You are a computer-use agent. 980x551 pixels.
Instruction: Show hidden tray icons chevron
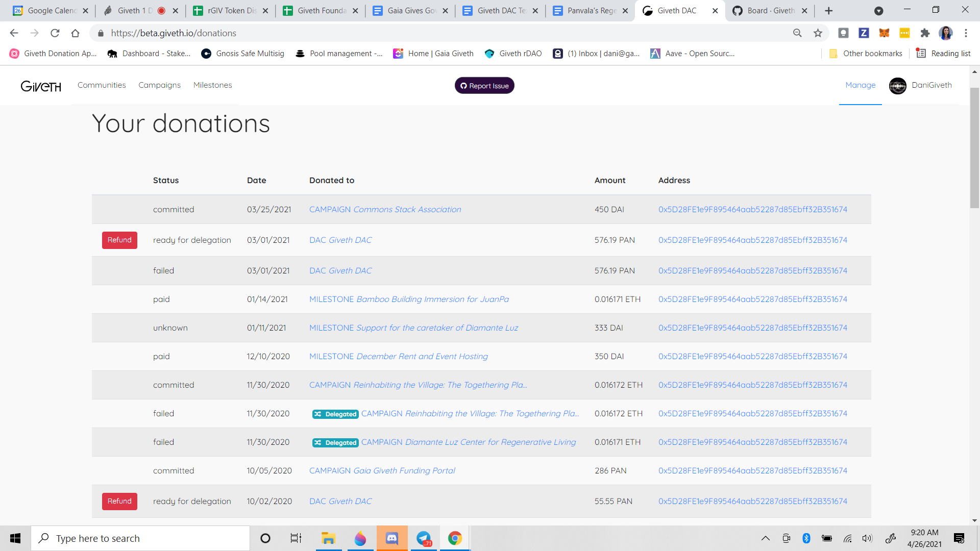point(766,538)
